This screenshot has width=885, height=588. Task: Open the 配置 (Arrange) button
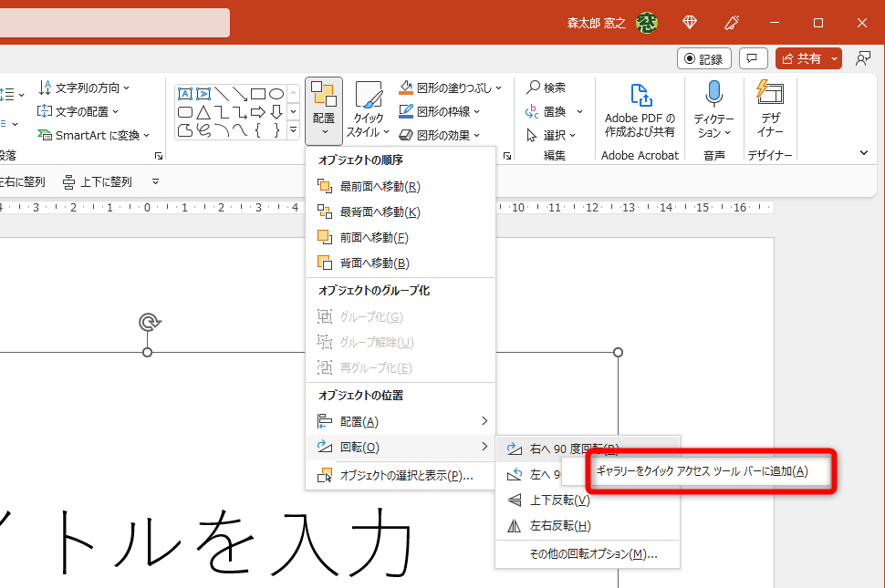pos(323,110)
